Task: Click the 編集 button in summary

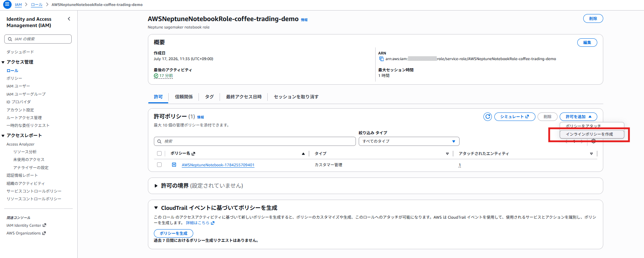Action: point(587,43)
